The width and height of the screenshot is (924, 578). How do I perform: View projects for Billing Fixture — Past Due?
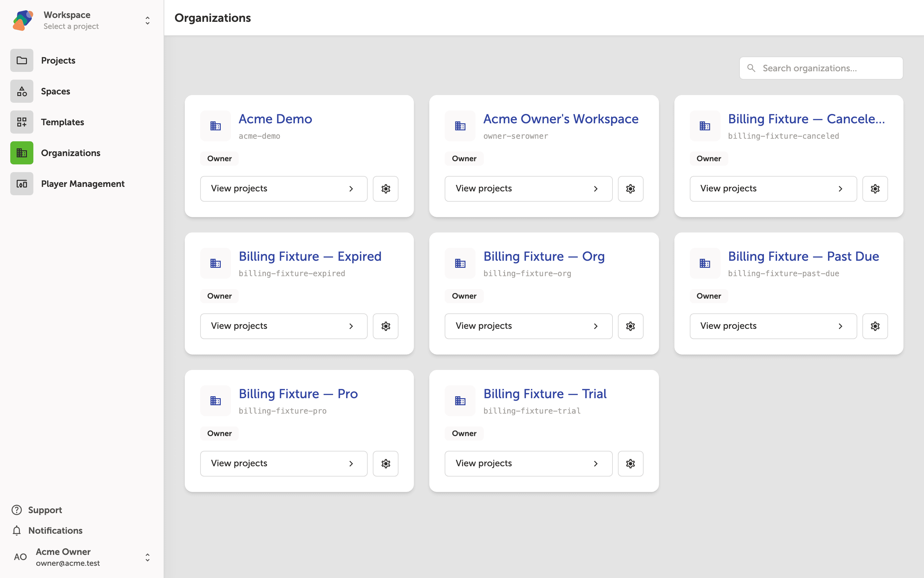point(773,326)
